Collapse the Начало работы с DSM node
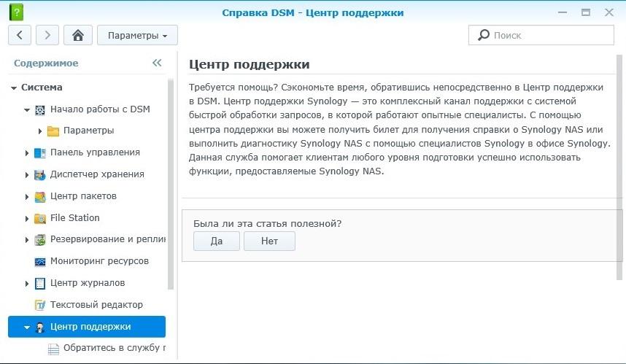 point(27,109)
